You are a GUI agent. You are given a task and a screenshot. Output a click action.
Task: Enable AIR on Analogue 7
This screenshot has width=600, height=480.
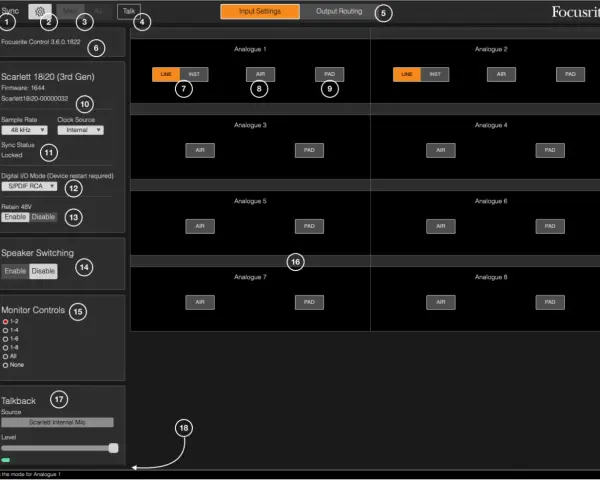click(200, 302)
